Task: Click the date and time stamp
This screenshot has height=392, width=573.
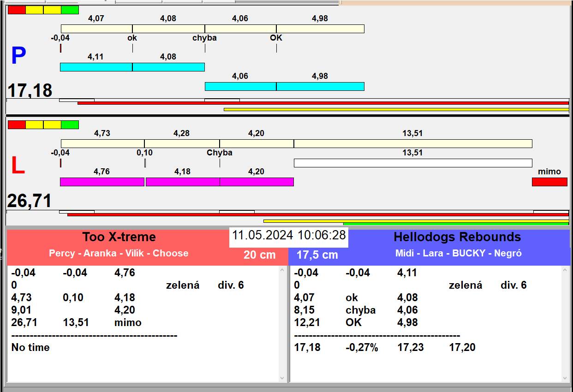Action: click(x=288, y=235)
